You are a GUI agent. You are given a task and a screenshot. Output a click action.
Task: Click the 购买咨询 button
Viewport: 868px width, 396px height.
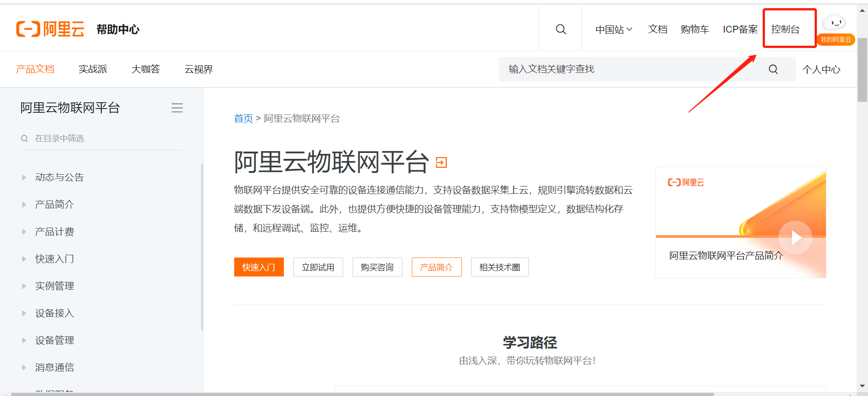(x=377, y=267)
